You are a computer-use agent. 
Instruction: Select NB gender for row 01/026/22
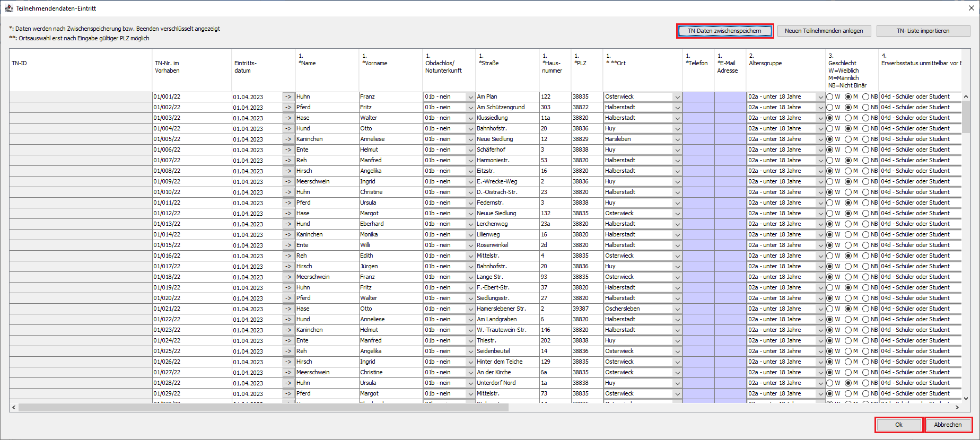pos(865,362)
